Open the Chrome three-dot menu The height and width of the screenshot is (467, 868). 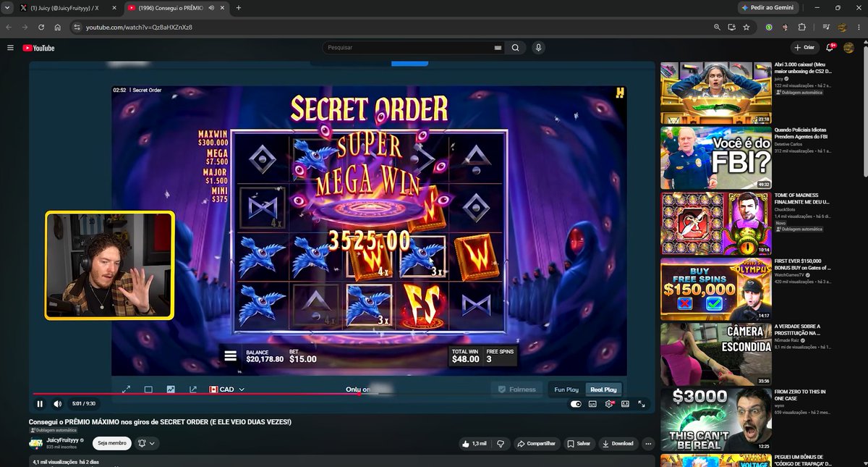[858, 28]
